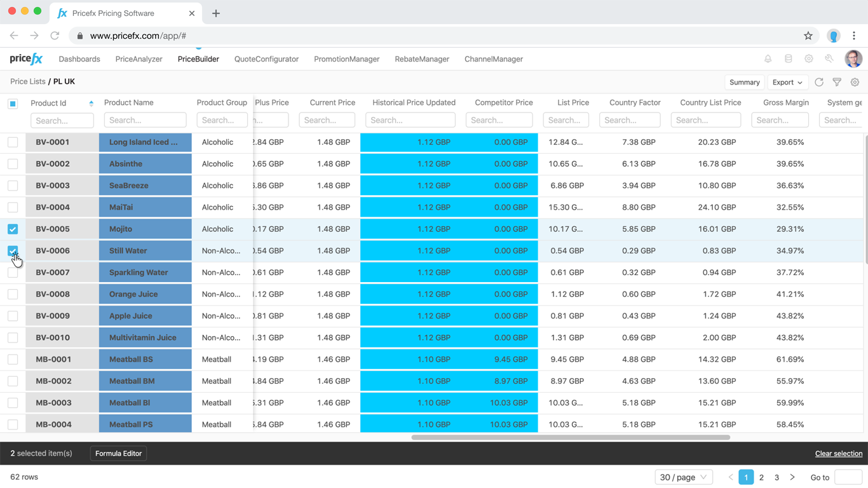Click the database icon in header
Screen dimensions: 868x488
pyautogui.click(x=788, y=59)
